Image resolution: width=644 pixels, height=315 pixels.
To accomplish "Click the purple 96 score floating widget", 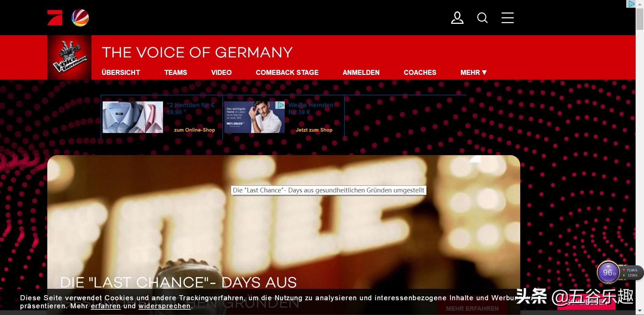I will pos(608,272).
